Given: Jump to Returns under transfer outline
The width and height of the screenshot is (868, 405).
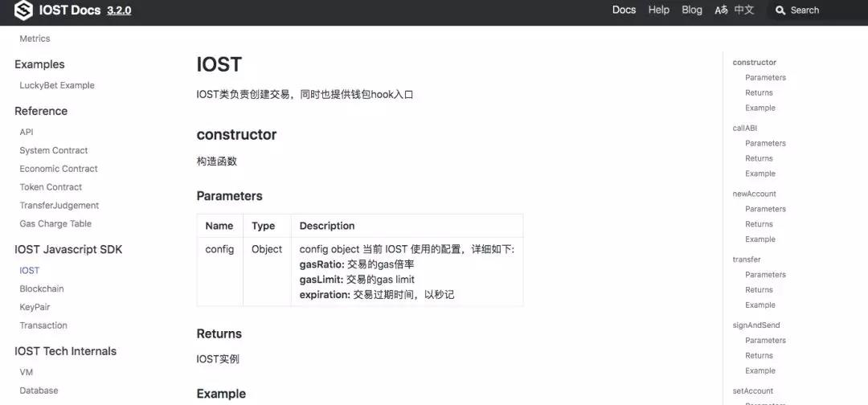Looking at the screenshot, I should 759,290.
